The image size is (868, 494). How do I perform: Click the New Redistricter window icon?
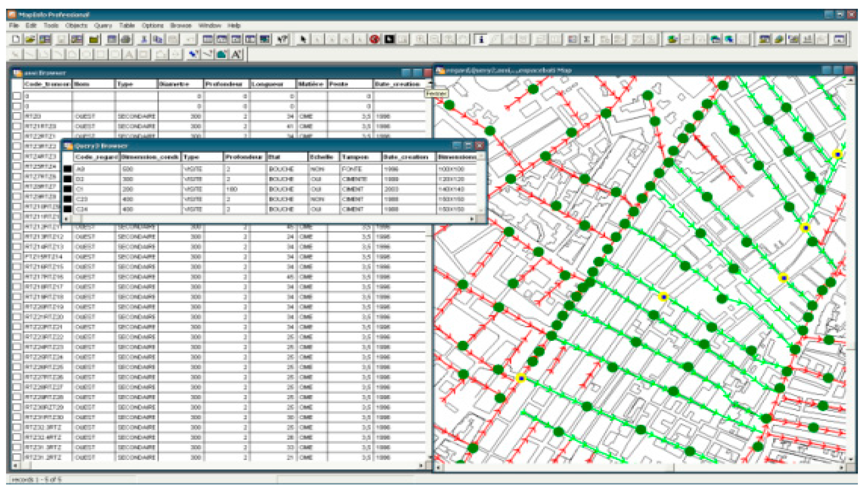pyautogui.click(x=265, y=39)
